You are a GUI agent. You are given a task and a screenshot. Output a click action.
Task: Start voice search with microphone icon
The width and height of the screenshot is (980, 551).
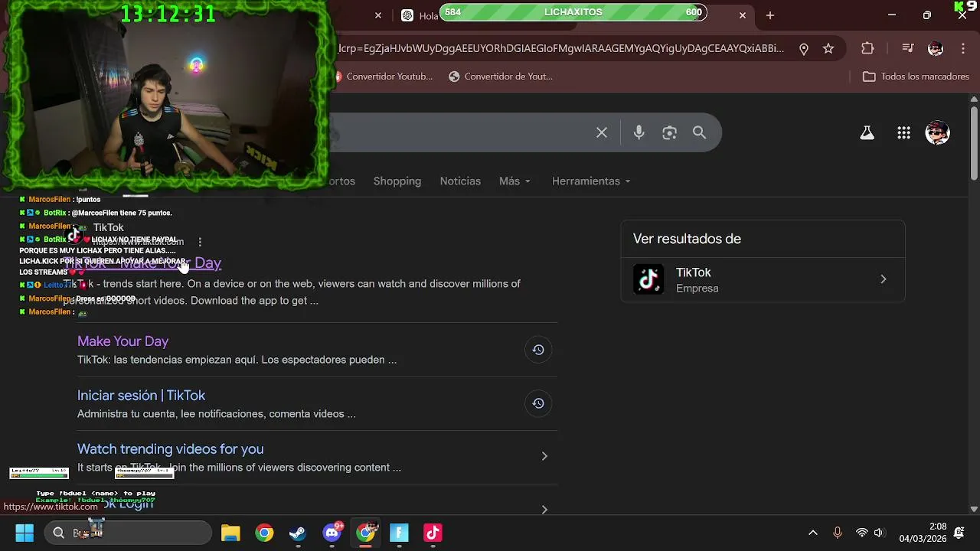pos(639,132)
